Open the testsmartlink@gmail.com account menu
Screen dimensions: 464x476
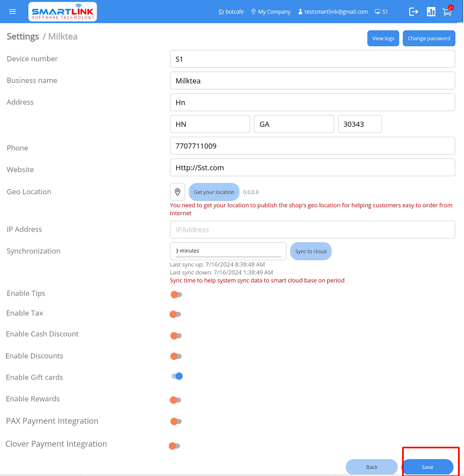(x=333, y=12)
